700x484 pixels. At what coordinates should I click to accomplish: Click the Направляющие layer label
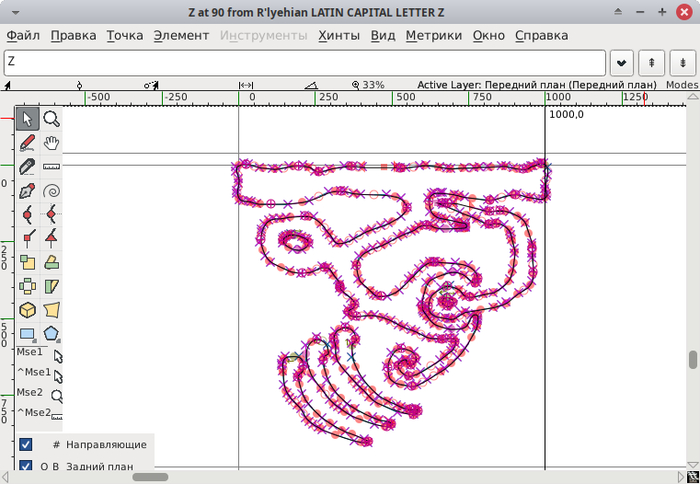106,445
